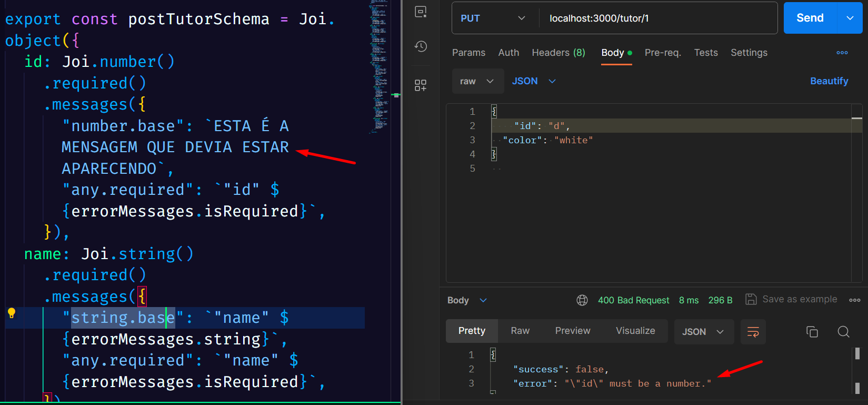Open the raw body type dropdown

pos(477,81)
